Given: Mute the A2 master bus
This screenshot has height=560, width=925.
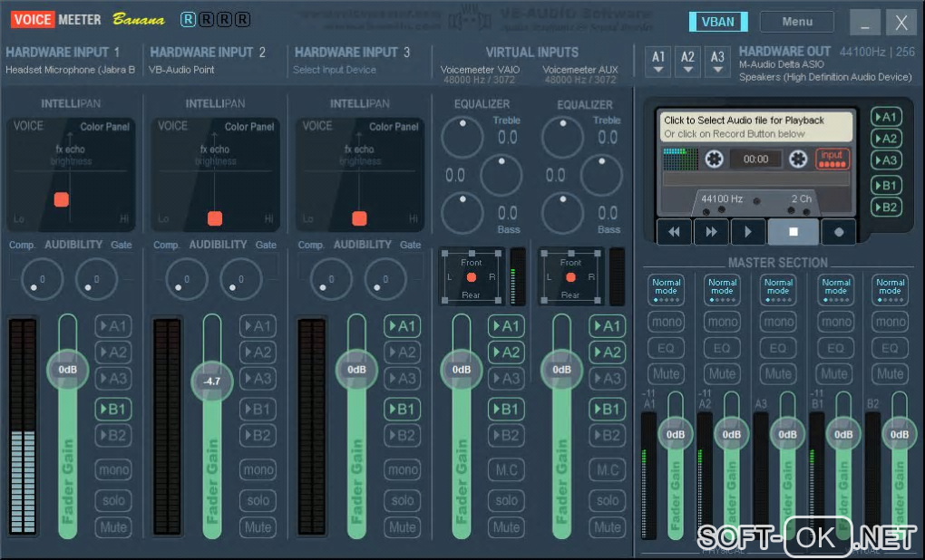Looking at the screenshot, I should click(722, 373).
